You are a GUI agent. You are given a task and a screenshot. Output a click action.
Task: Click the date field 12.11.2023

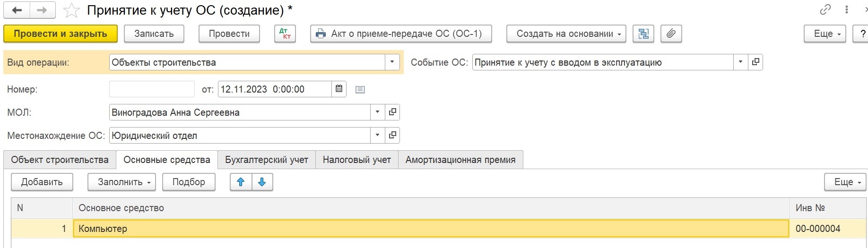point(275,89)
